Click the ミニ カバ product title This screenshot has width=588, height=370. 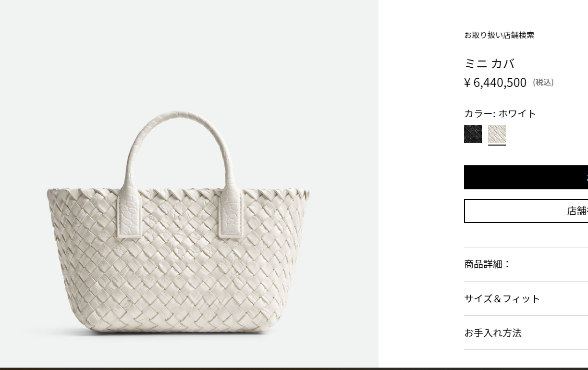click(x=489, y=63)
